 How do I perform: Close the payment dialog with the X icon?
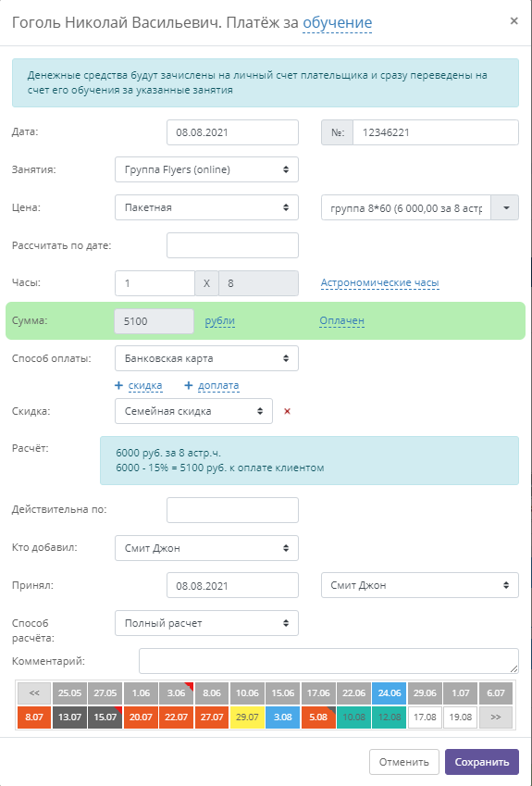coord(514,21)
